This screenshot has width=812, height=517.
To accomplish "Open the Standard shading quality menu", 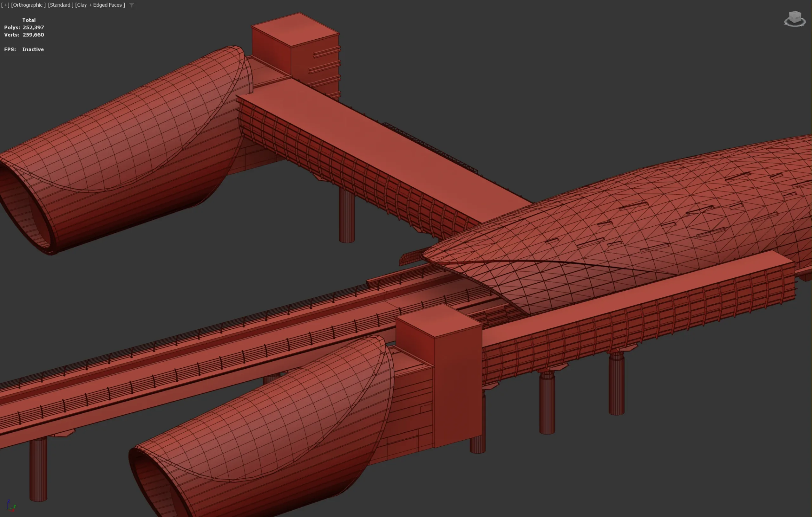I will click(x=61, y=5).
